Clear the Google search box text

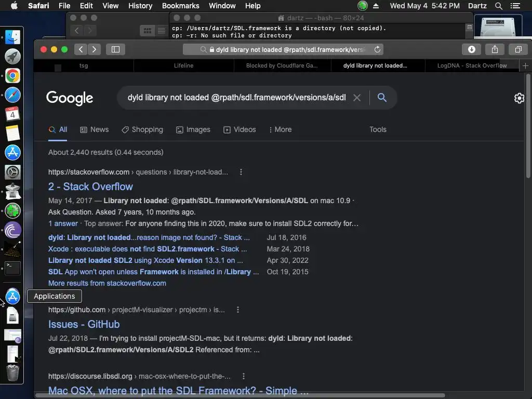[x=357, y=98]
